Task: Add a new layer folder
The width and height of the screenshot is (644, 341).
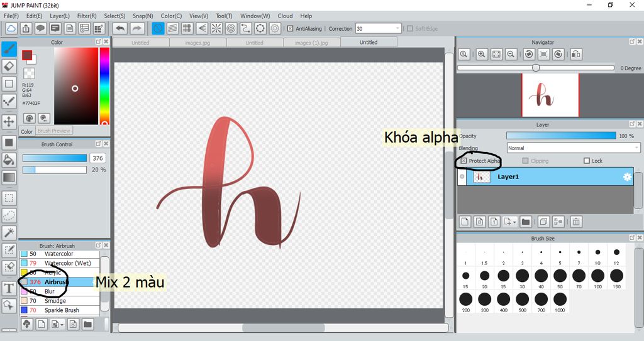Action: coord(526,222)
